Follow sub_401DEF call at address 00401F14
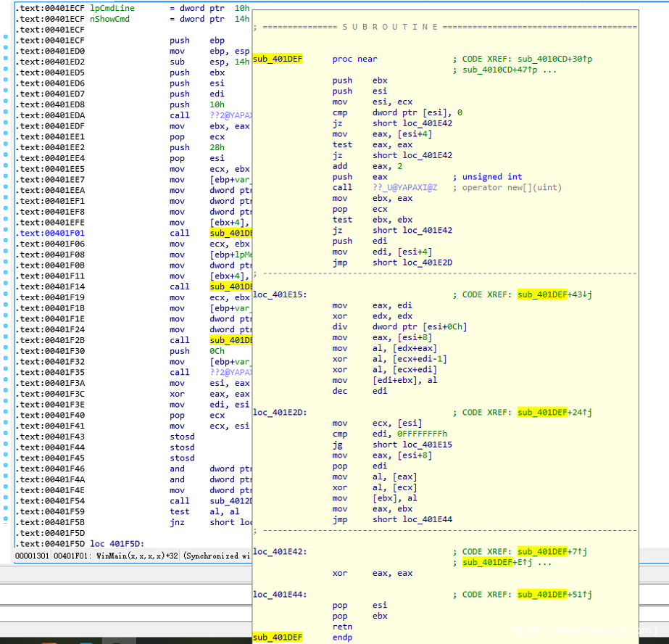 [x=230, y=286]
